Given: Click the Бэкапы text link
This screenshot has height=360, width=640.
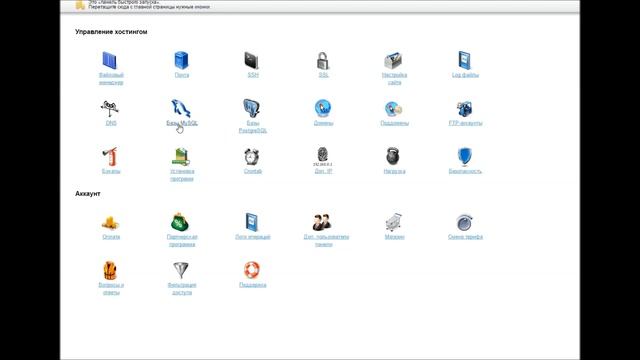Looking at the screenshot, I should point(111,171).
